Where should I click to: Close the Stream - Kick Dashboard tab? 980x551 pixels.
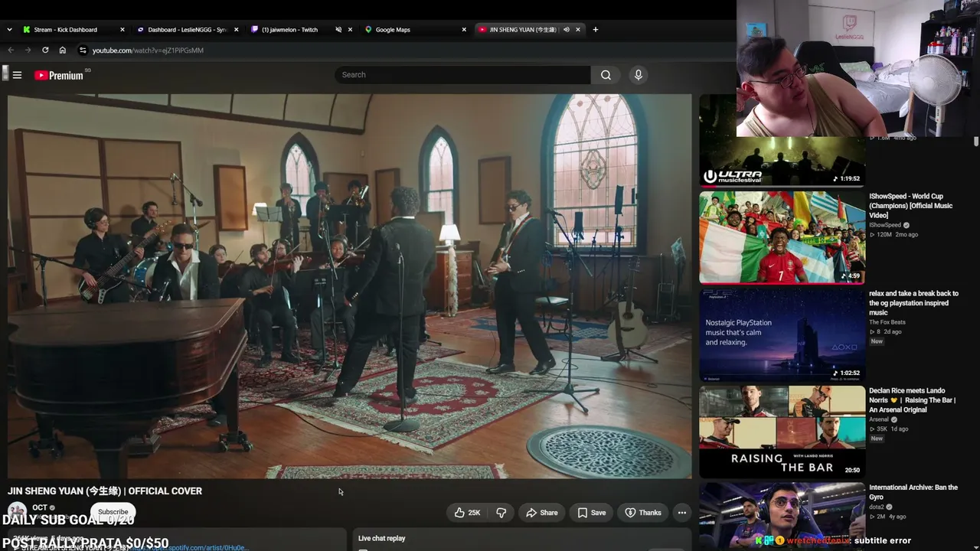(x=122, y=30)
